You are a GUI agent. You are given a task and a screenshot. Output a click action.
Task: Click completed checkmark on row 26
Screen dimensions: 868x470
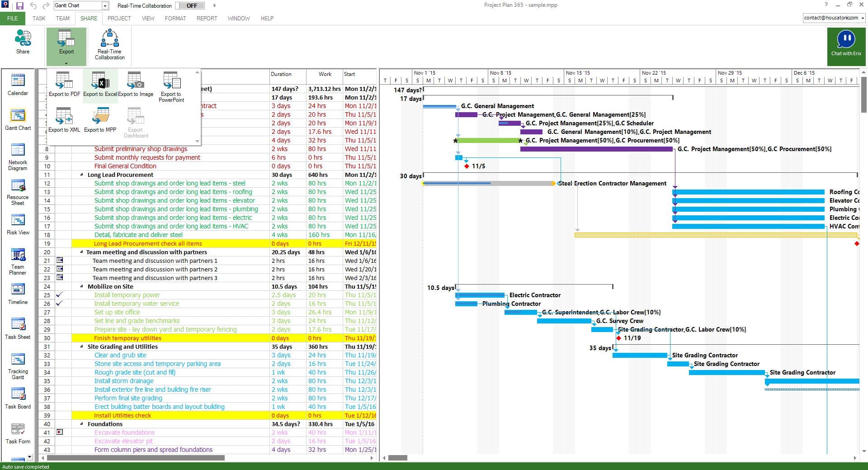coord(59,303)
